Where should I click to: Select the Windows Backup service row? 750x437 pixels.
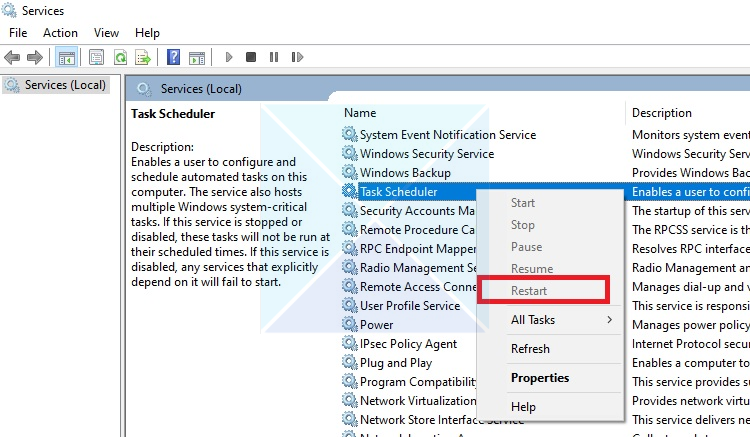(x=404, y=173)
